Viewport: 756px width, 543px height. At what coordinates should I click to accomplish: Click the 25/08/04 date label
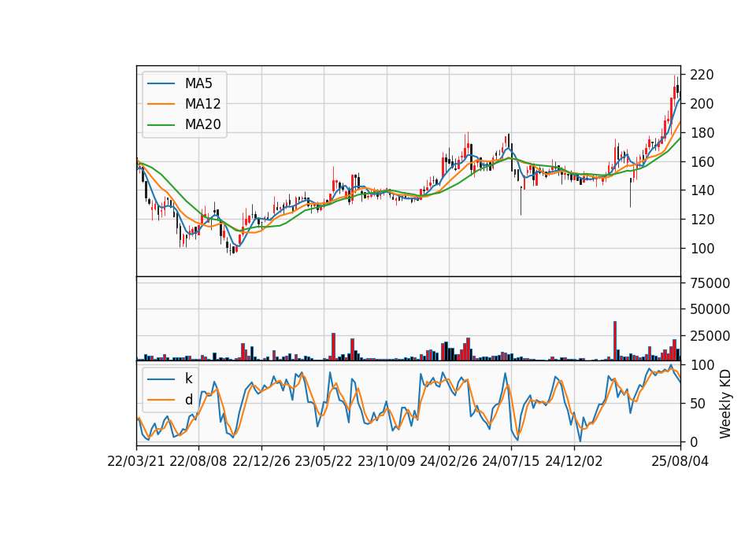pyautogui.click(x=680, y=461)
